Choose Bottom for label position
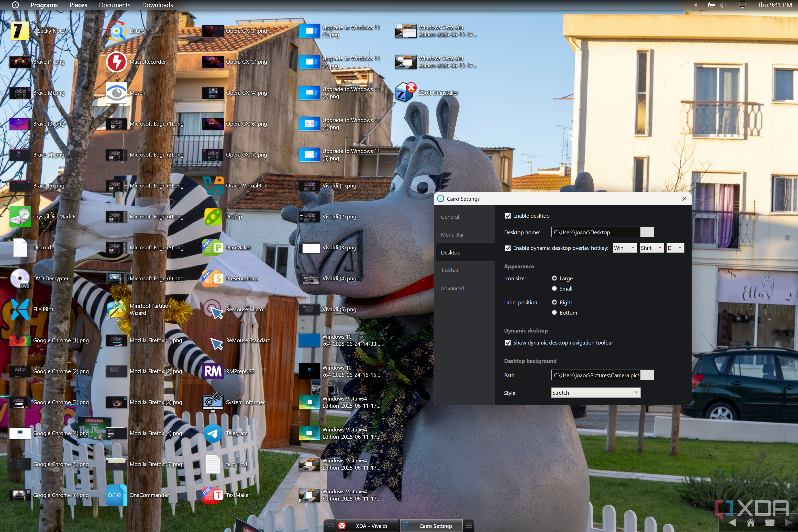 [x=555, y=313]
